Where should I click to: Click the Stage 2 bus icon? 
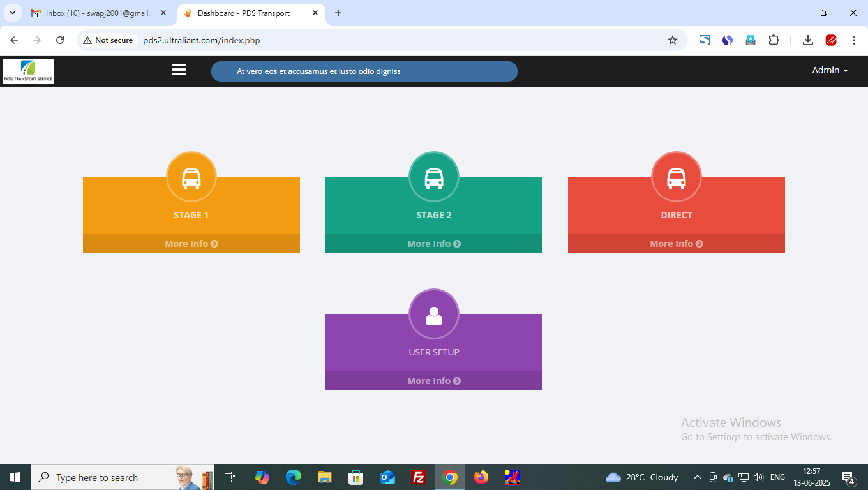coord(434,177)
